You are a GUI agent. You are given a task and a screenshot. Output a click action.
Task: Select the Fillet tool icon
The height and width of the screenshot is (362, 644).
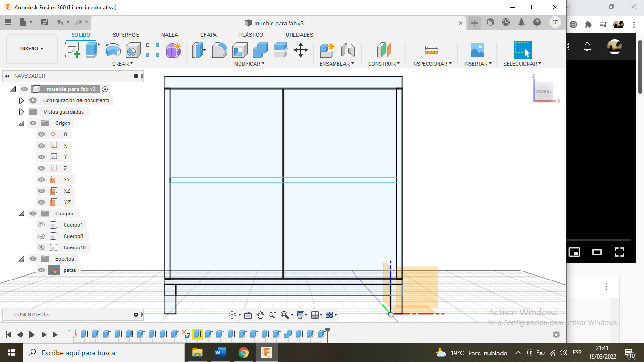click(x=219, y=49)
